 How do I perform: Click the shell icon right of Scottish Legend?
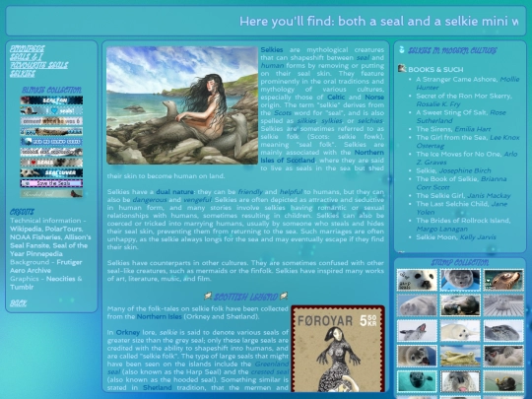[x=284, y=296]
